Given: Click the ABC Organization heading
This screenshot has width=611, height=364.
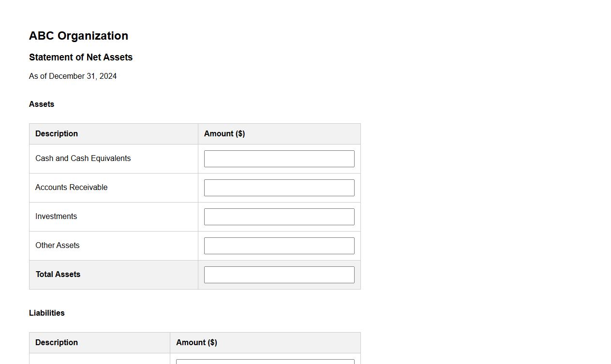Looking at the screenshot, I should [x=78, y=36].
